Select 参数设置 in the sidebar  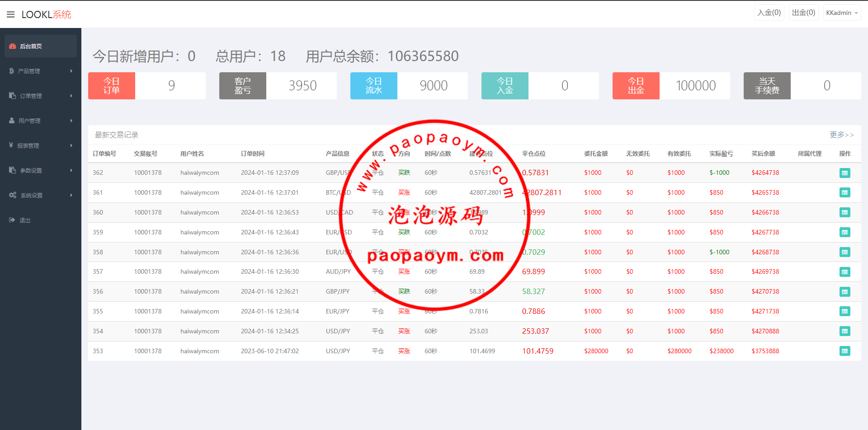[31, 170]
